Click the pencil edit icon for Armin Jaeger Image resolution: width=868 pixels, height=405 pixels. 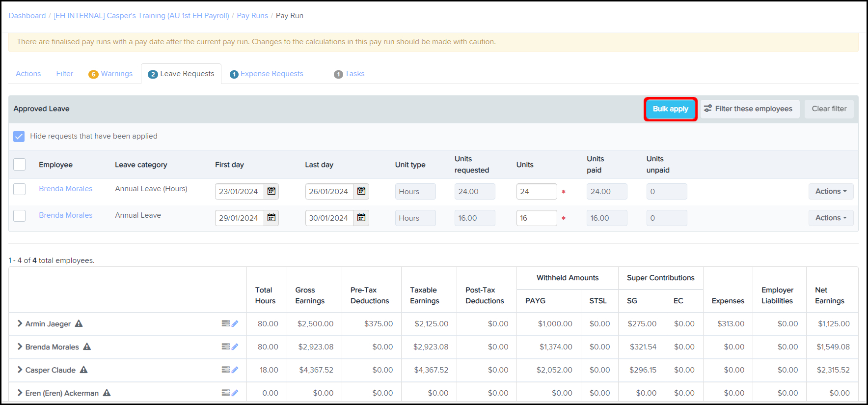tap(235, 323)
